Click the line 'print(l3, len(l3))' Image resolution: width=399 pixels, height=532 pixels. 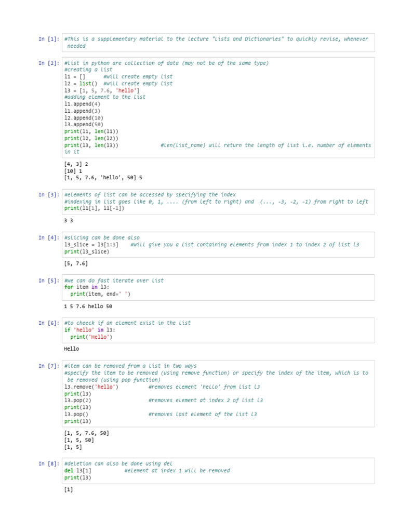coord(91,145)
